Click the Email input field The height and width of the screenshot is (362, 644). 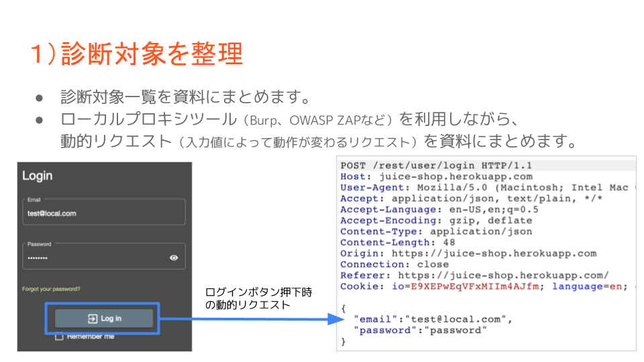(x=104, y=212)
